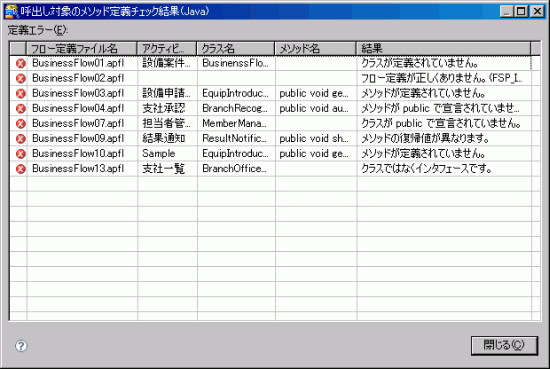
Task: Select the BusinessFlow07.apfl file name cell
Action: (x=82, y=124)
